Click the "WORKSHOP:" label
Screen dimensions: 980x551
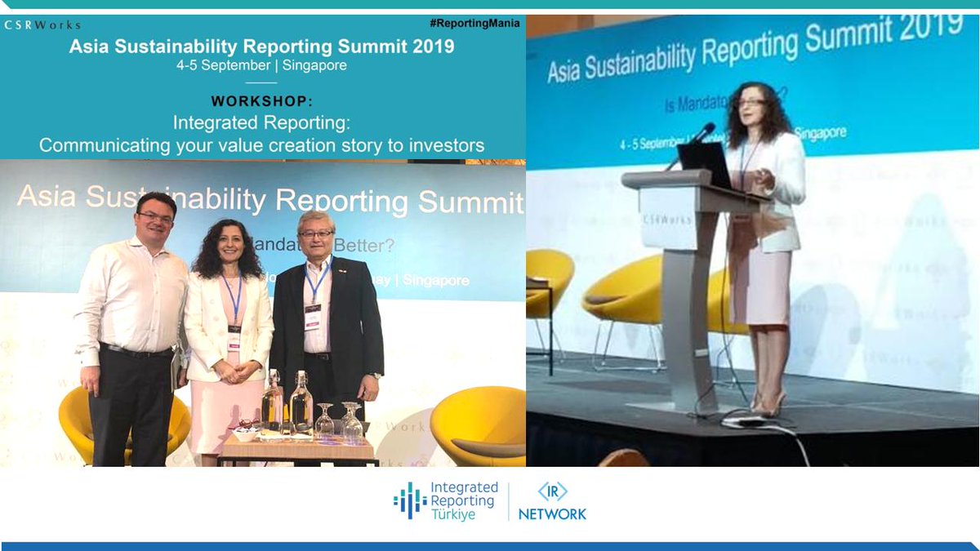pos(262,101)
